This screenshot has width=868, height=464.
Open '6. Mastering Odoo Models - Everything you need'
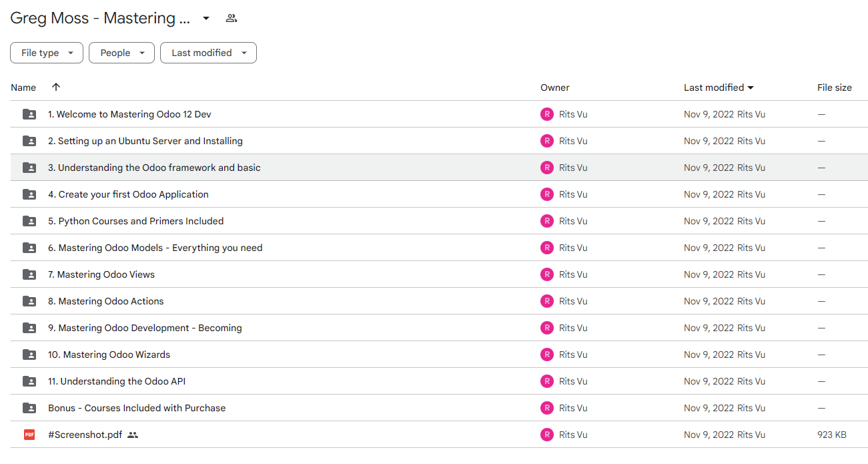point(155,248)
